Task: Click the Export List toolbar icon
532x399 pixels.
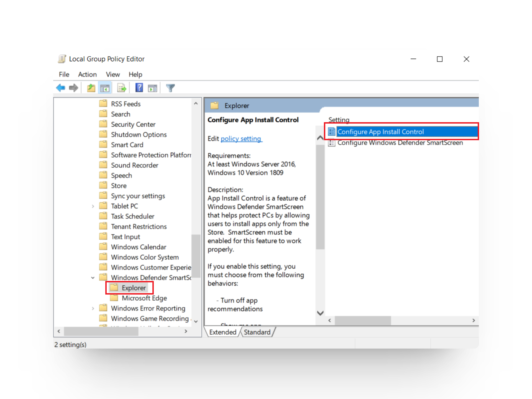Action: 121,88
